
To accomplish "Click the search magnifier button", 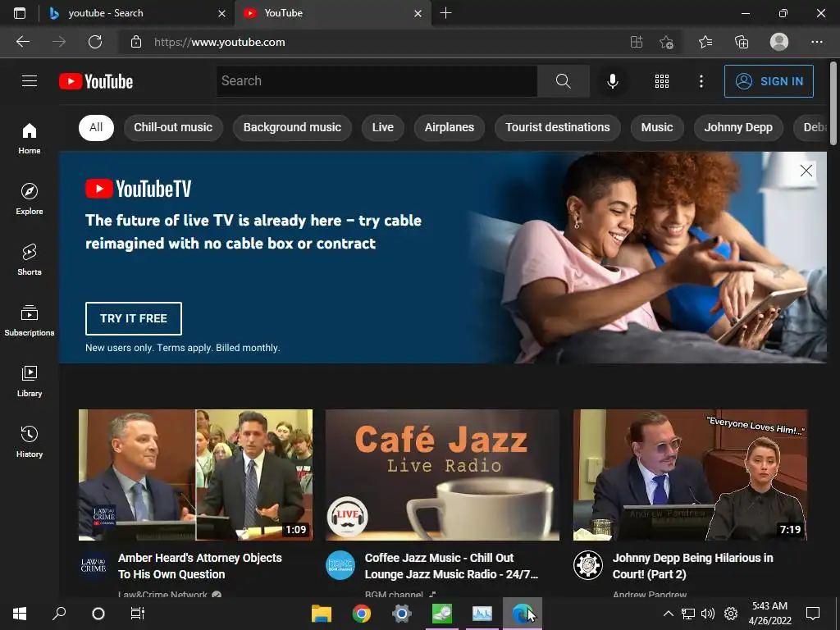I will click(563, 81).
